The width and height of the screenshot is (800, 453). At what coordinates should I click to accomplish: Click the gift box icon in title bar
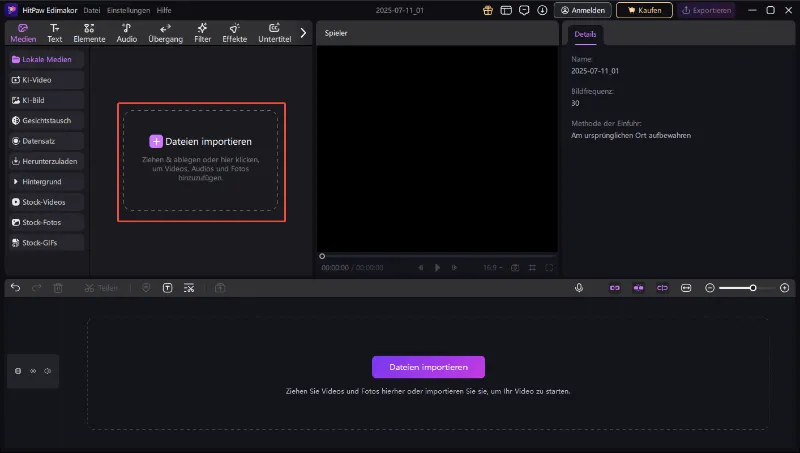tap(488, 10)
